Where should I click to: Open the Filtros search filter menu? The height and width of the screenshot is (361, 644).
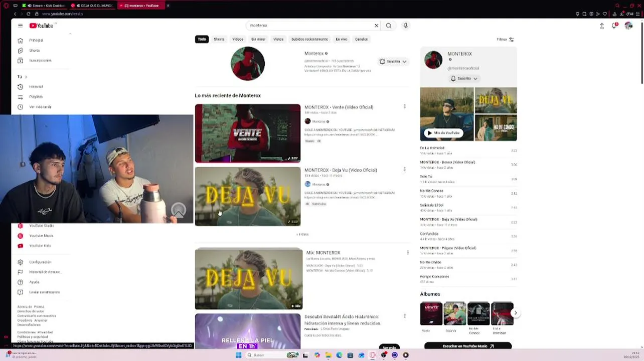pos(505,39)
